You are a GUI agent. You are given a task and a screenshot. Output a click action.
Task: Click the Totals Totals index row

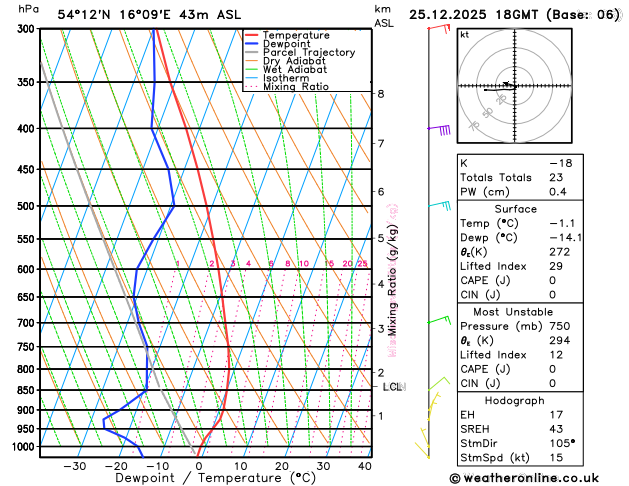pos(520,177)
